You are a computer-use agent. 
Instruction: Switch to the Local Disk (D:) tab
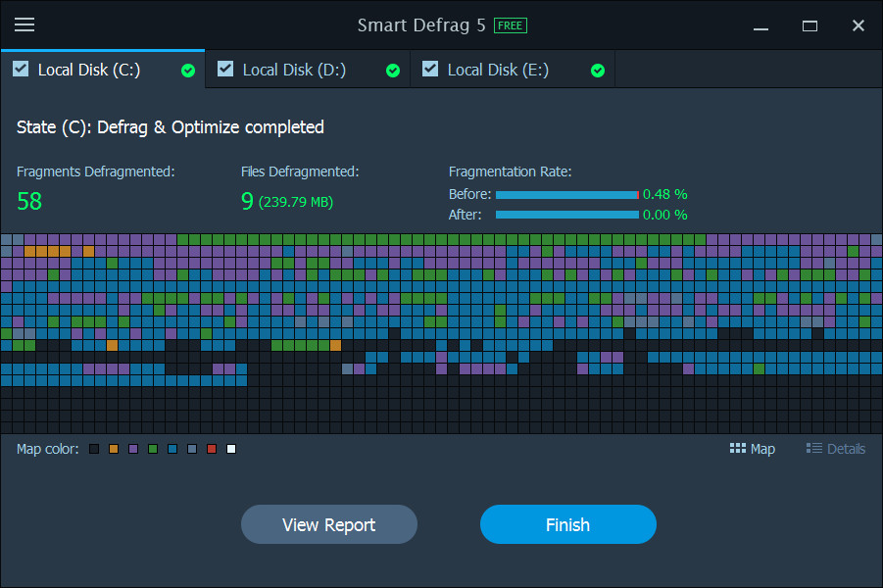[308, 70]
